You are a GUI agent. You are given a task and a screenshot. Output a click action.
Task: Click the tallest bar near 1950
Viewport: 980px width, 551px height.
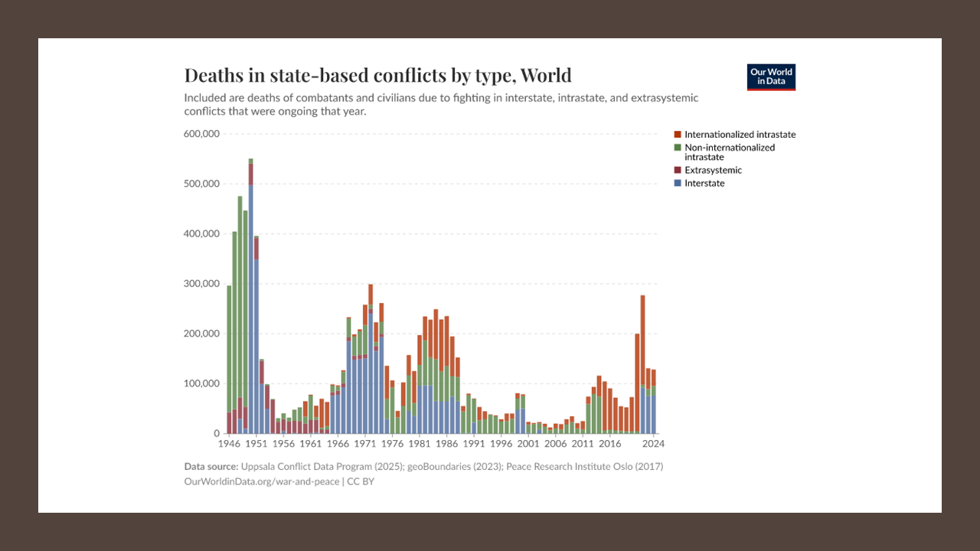[250, 296]
